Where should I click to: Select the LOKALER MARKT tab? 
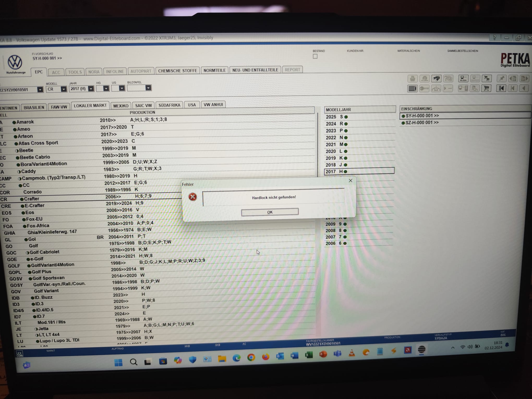click(x=90, y=105)
